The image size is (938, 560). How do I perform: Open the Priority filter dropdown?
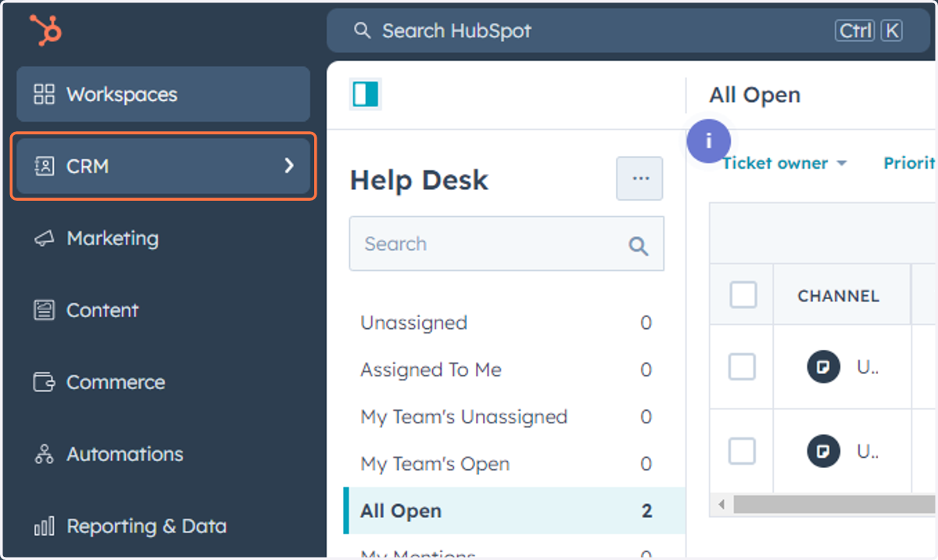pyautogui.click(x=911, y=162)
